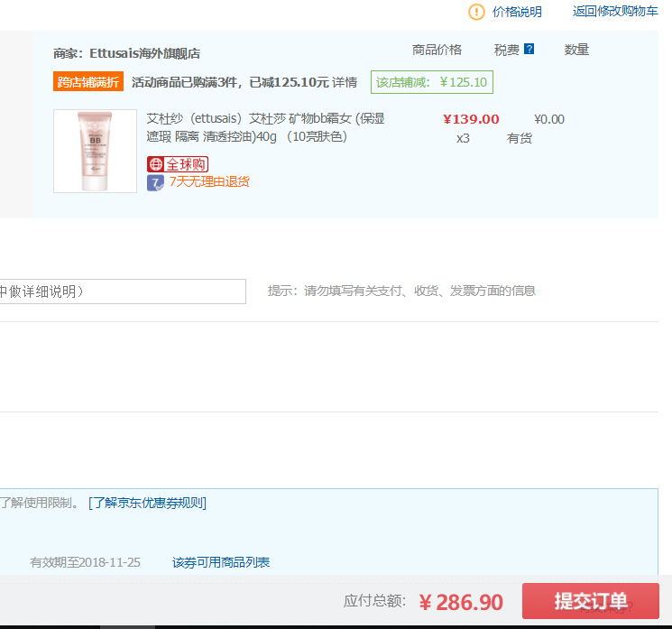Open 该券可用商品列表 link
The height and width of the screenshot is (629, 672).
click(221, 562)
